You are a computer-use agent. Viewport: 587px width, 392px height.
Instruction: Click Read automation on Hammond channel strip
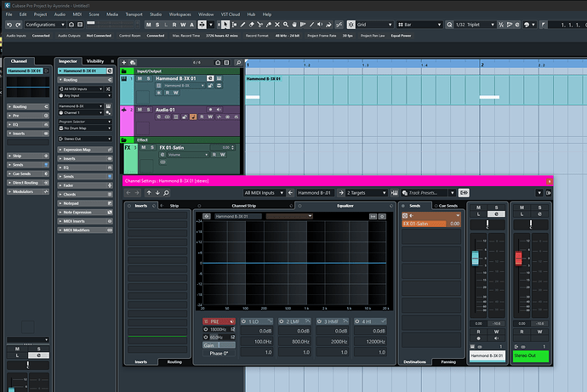tap(478, 332)
